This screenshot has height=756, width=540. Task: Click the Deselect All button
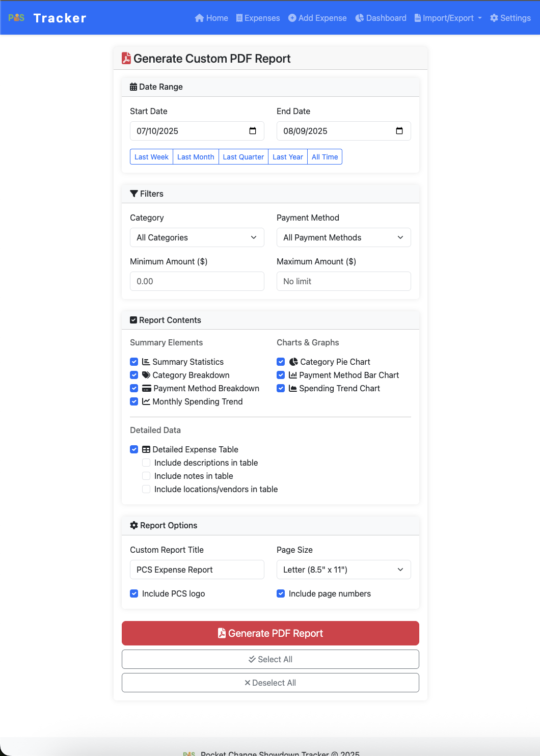(271, 683)
